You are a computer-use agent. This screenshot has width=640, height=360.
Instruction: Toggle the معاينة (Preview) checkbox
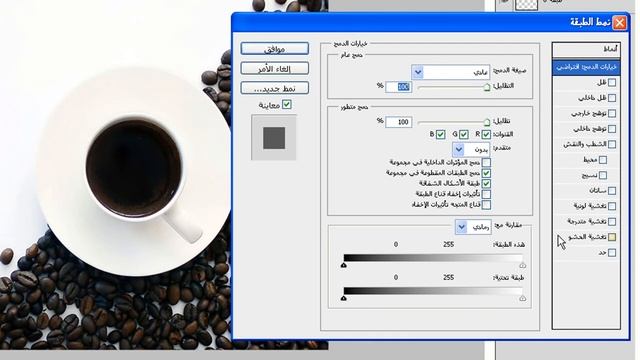click(287, 104)
